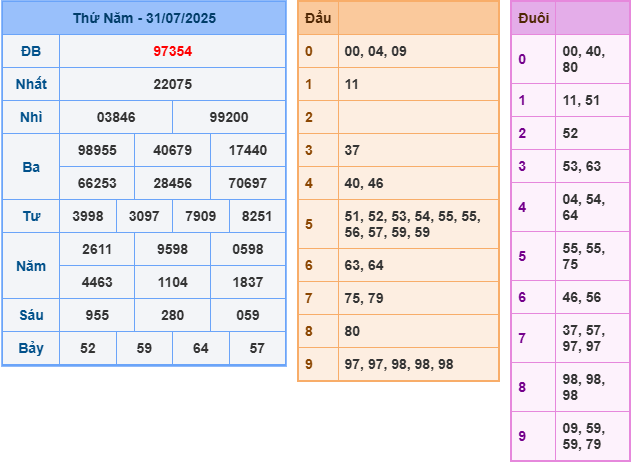Screen dimensions: 636x466
Task: Click Đầu row 5 values starting with 51, 52
Action: [x=413, y=224]
